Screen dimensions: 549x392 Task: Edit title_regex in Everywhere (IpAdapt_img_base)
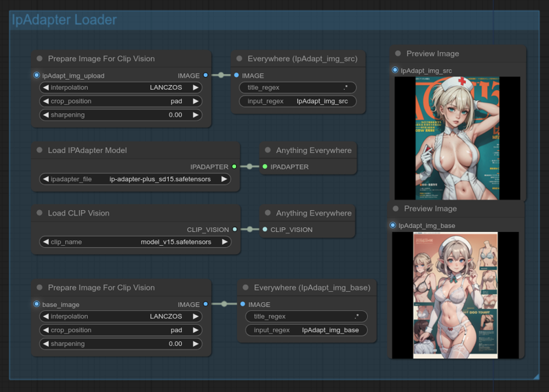pyautogui.click(x=306, y=316)
